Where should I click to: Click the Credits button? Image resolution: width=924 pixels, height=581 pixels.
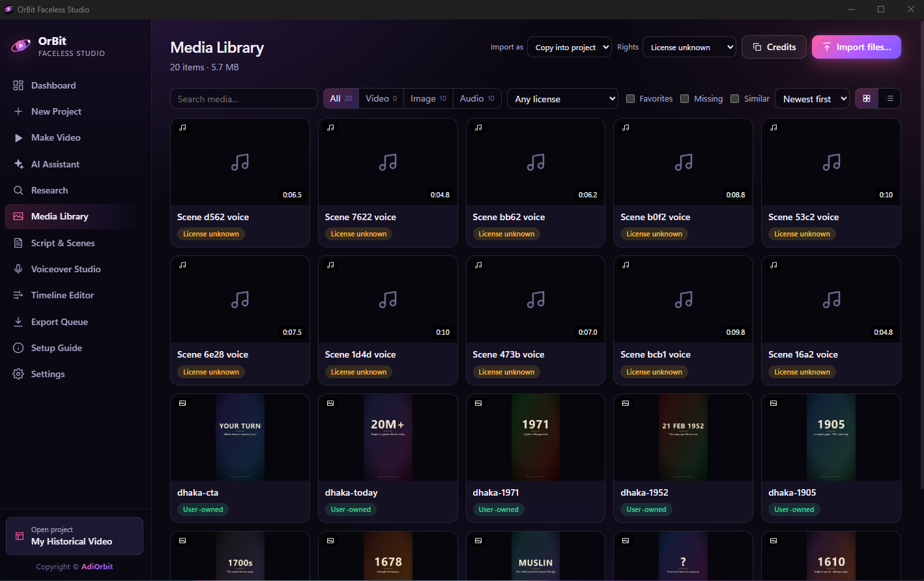pos(774,47)
